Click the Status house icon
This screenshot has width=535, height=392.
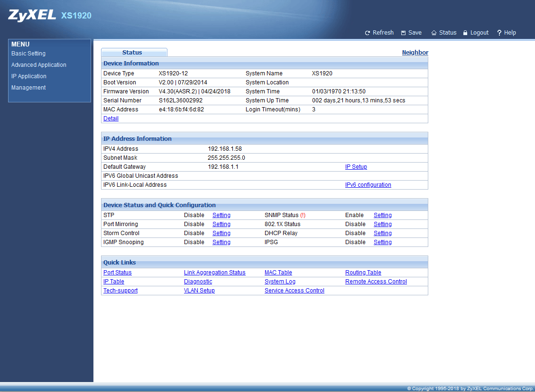pos(434,33)
